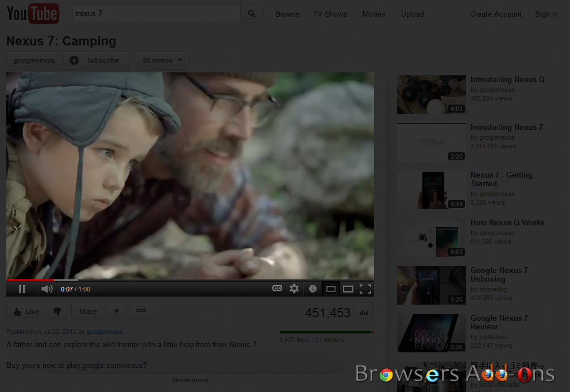
Task: Open Google Nexus 7 Unboxing thumbnail
Action: [431, 285]
